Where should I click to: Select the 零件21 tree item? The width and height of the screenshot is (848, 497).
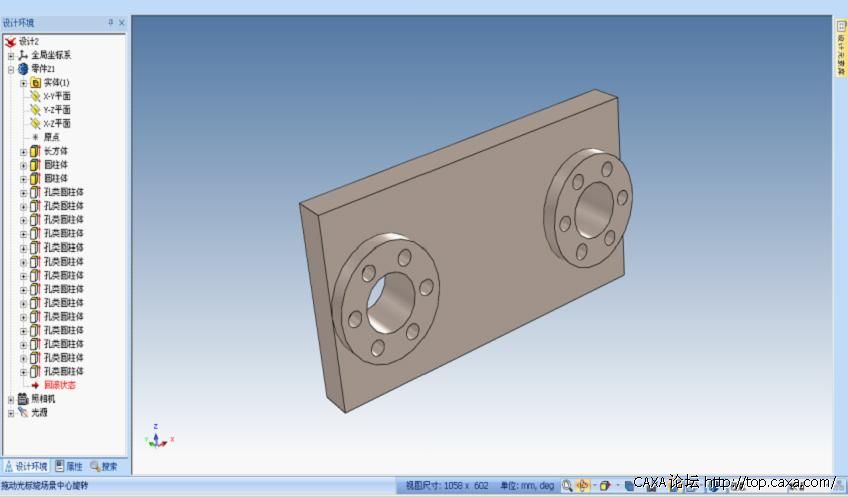pyautogui.click(x=43, y=69)
